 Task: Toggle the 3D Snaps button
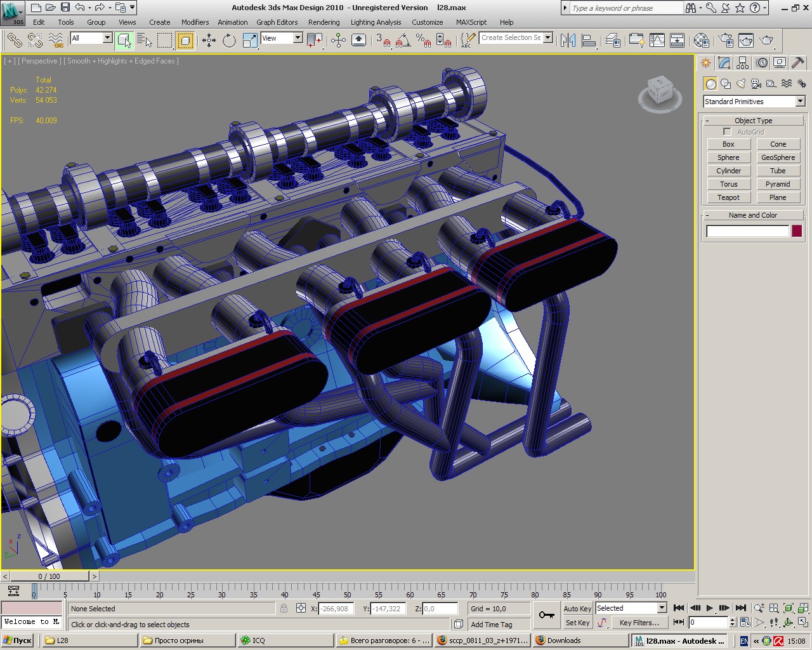[x=383, y=41]
